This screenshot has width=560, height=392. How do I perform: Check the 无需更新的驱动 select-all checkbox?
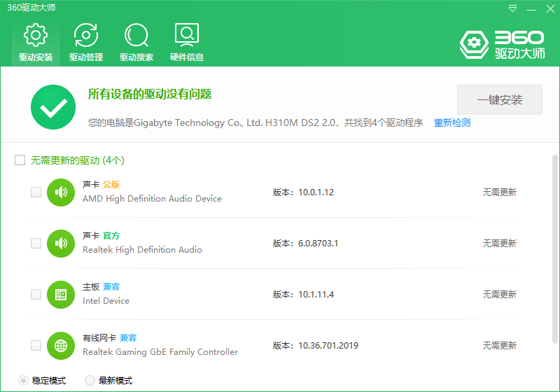click(20, 160)
